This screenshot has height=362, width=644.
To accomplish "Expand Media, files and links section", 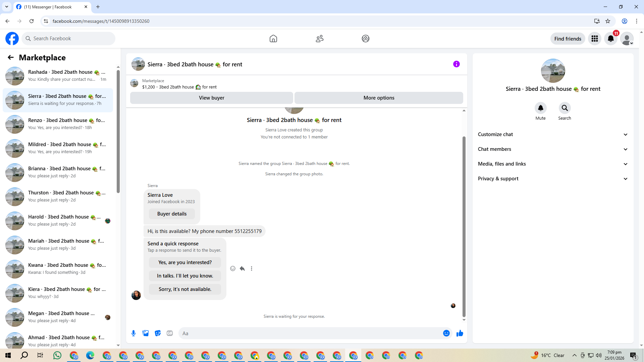I will (x=553, y=164).
